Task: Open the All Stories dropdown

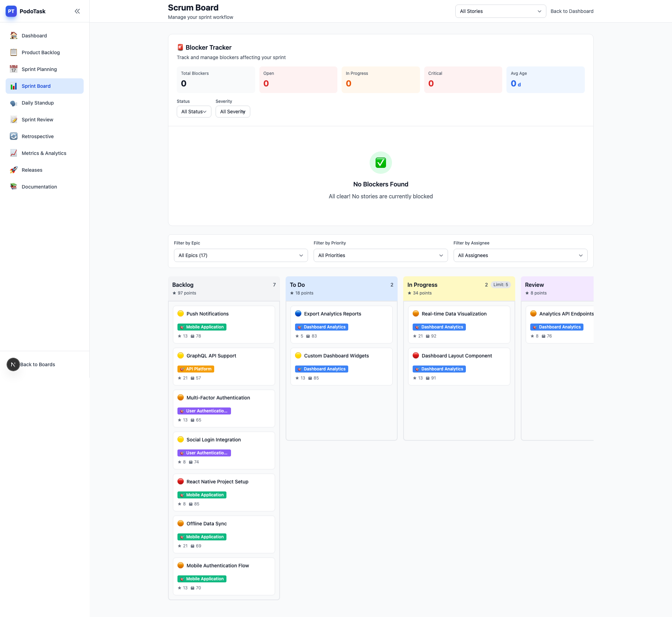Action: (x=500, y=11)
